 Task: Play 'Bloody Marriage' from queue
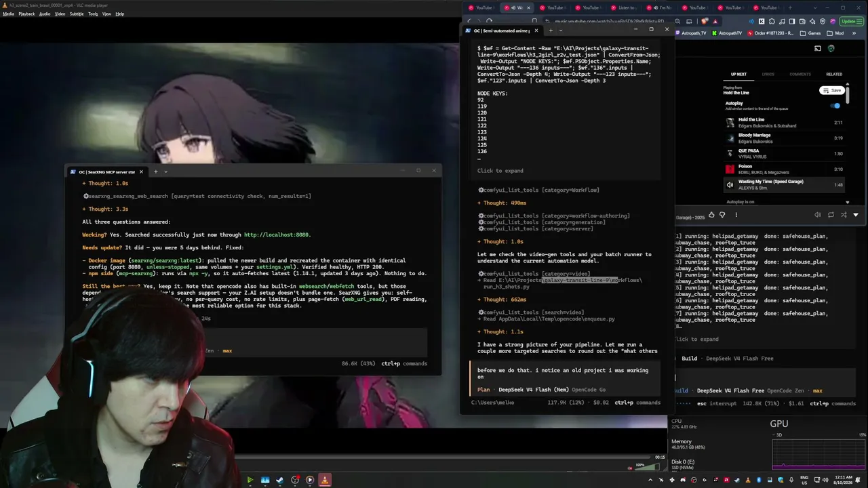coord(783,138)
